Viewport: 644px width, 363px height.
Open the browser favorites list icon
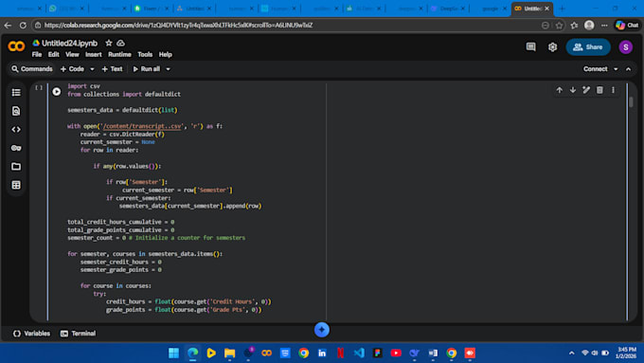[x=574, y=25]
